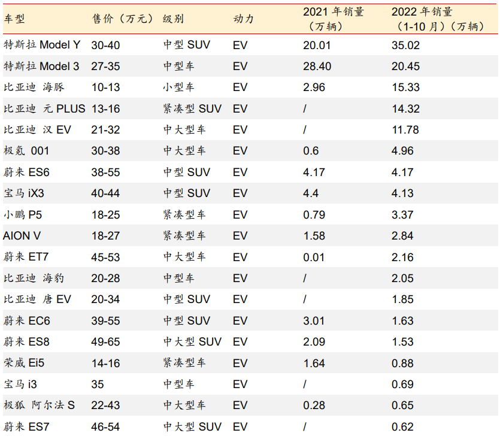Screen dimensions: 500x448
Task: Select the AION V cell
Action: 22,236
